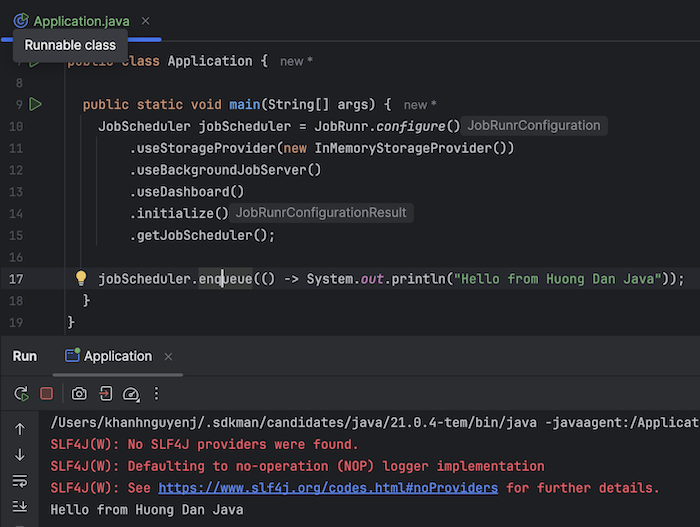Click the enqueue method call on line 17
This screenshot has width=700, height=527.
[225, 279]
